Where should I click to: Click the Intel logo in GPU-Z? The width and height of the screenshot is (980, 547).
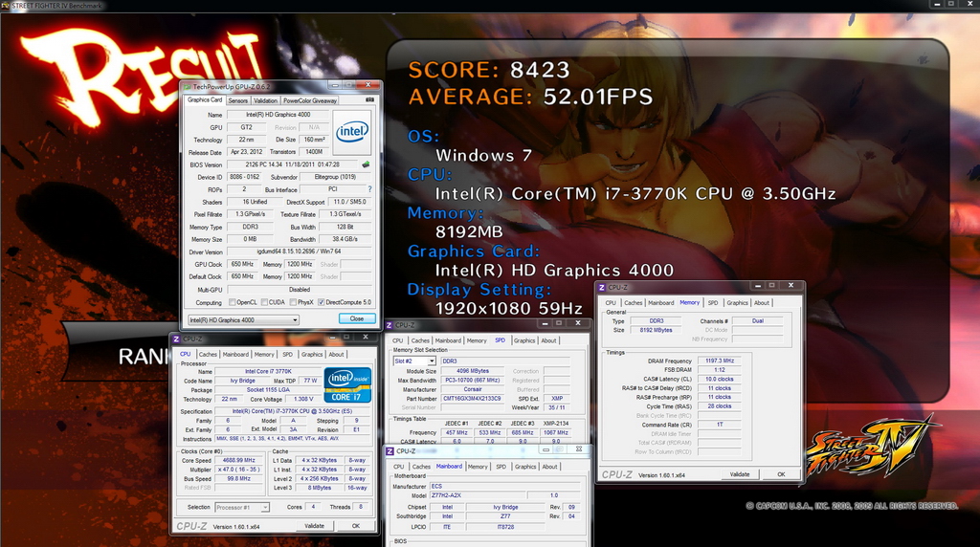pyautogui.click(x=352, y=132)
